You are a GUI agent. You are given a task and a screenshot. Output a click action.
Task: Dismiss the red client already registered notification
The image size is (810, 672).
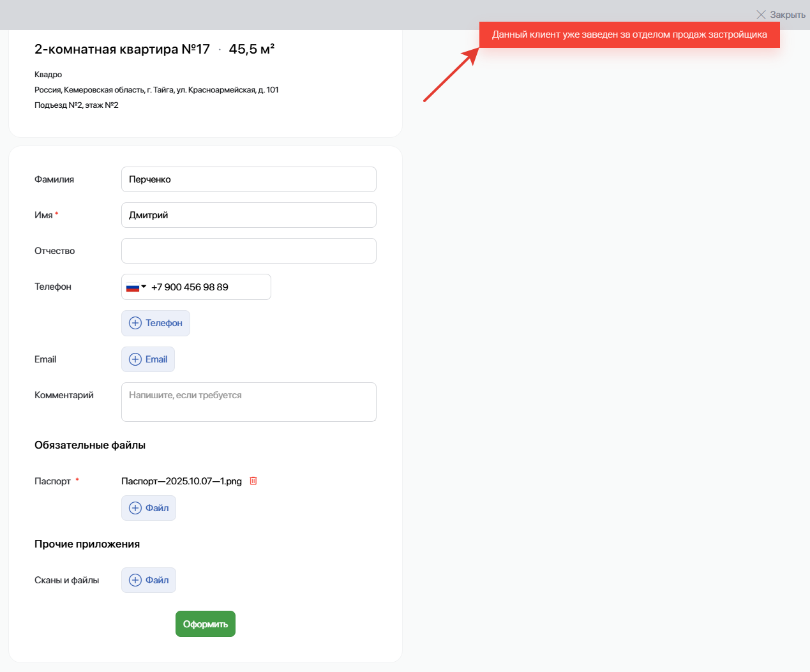(629, 34)
